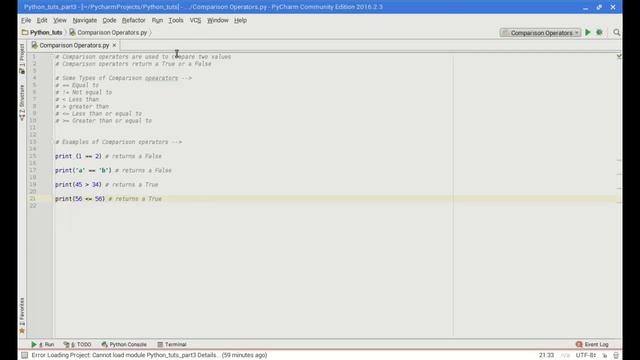This screenshot has width=640, height=360.
Task: Start debugging with the bug icon
Action: 599,33
